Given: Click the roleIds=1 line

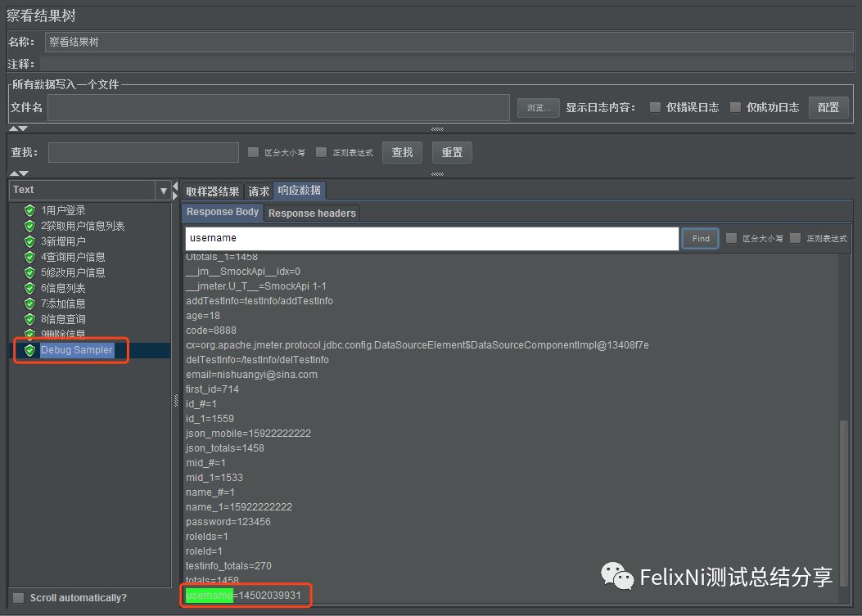Looking at the screenshot, I should [207, 537].
